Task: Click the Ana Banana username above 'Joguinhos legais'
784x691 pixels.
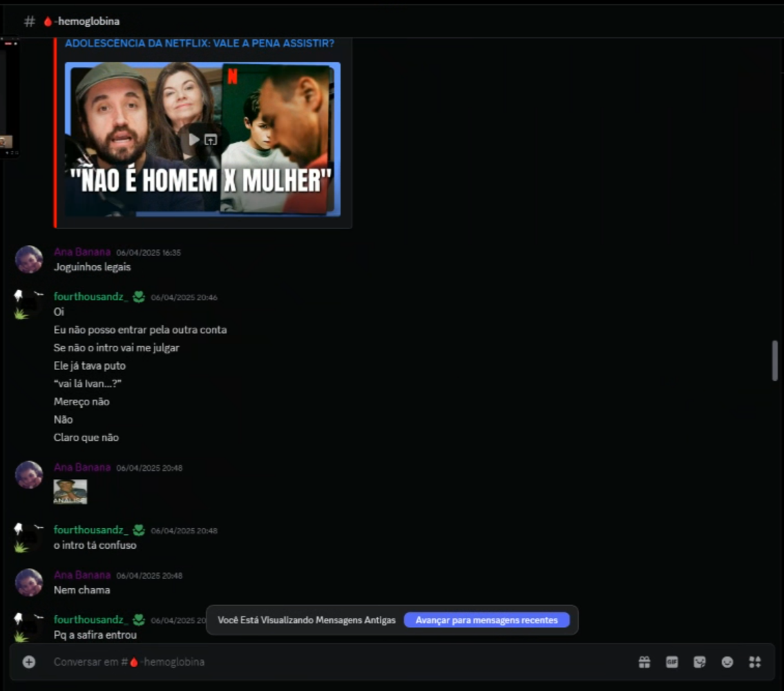Action: 82,253
